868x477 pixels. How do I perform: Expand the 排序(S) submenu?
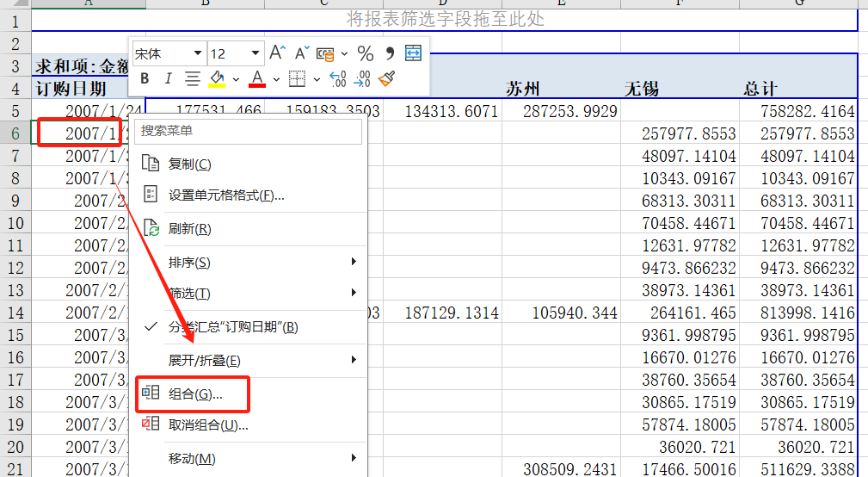coord(248,262)
